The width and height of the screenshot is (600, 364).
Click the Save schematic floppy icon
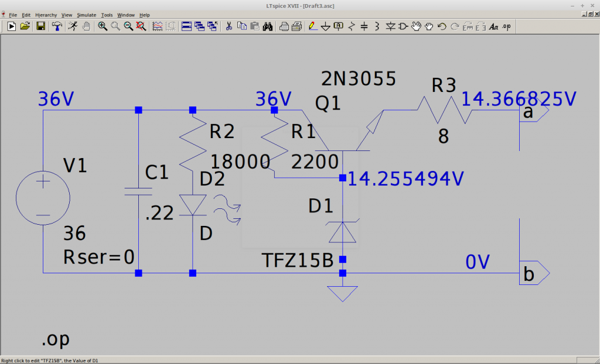tap(41, 26)
